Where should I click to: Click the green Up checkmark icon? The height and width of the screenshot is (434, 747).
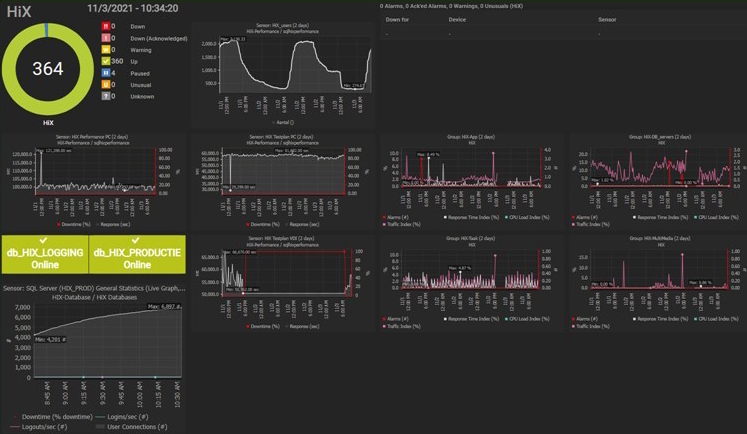coord(106,61)
